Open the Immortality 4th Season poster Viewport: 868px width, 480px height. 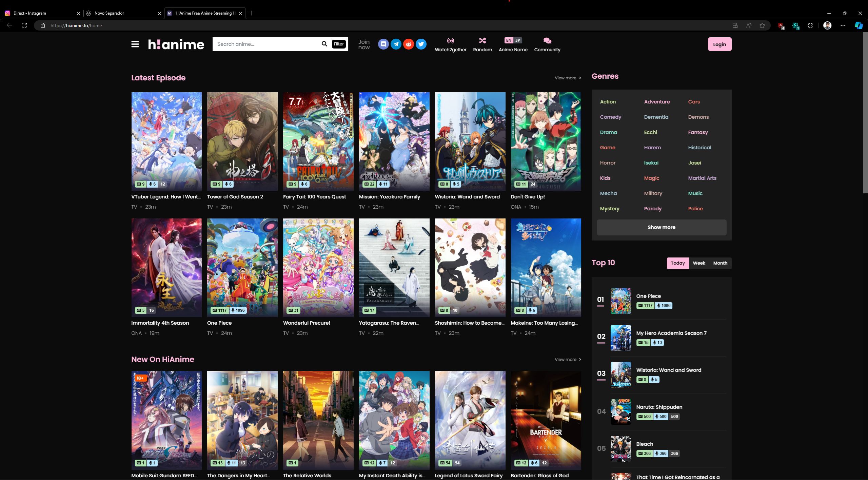166,268
